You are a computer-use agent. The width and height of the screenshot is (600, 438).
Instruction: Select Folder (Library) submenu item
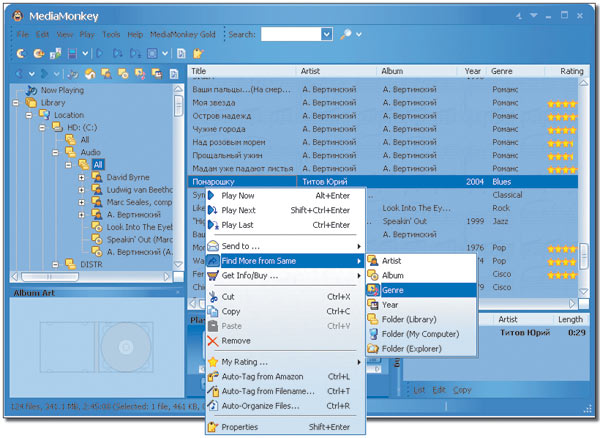(x=421, y=319)
